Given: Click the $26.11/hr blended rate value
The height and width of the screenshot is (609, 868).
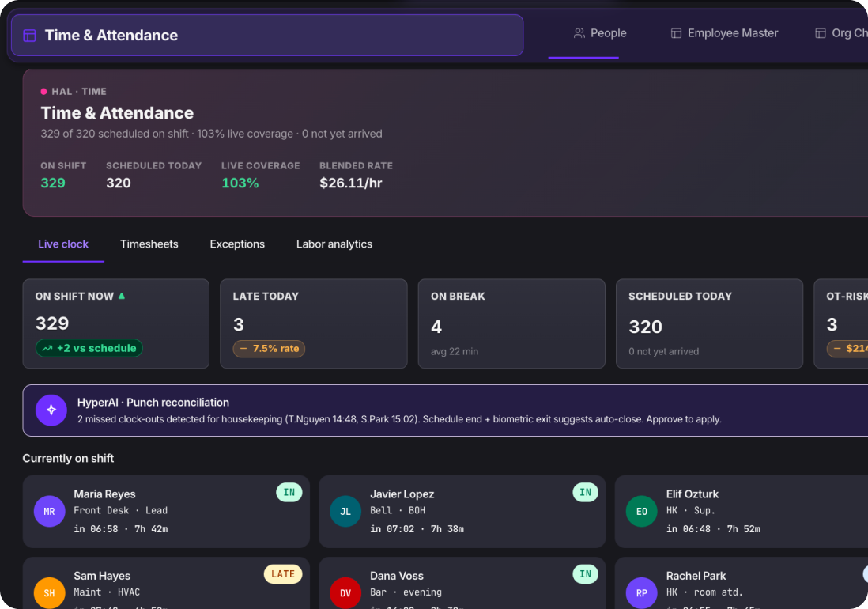Looking at the screenshot, I should click(x=350, y=183).
